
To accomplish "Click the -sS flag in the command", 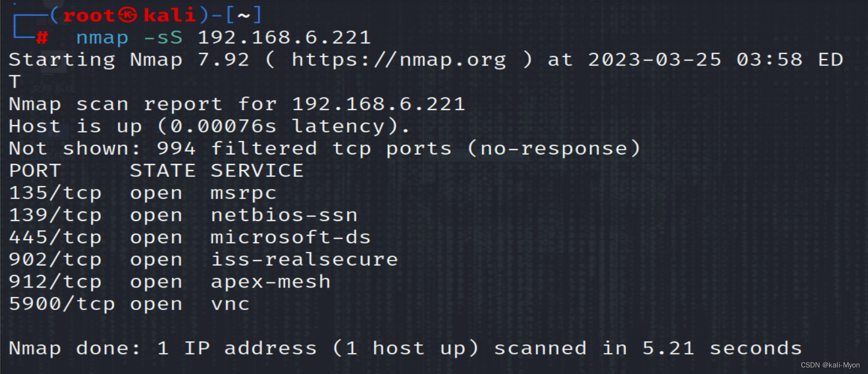I will [x=163, y=38].
